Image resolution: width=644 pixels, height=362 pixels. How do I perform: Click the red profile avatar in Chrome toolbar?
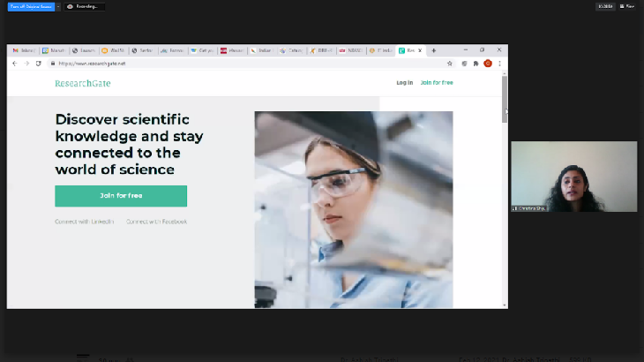(x=488, y=64)
